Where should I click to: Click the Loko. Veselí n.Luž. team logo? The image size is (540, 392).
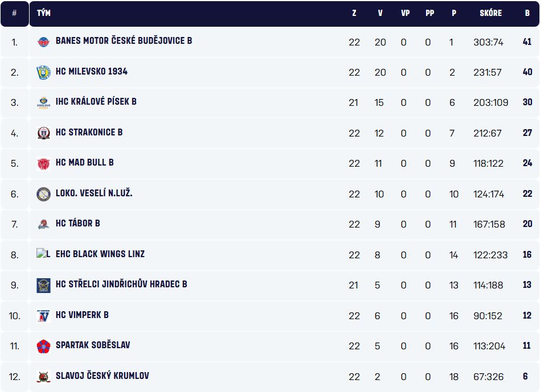43,194
